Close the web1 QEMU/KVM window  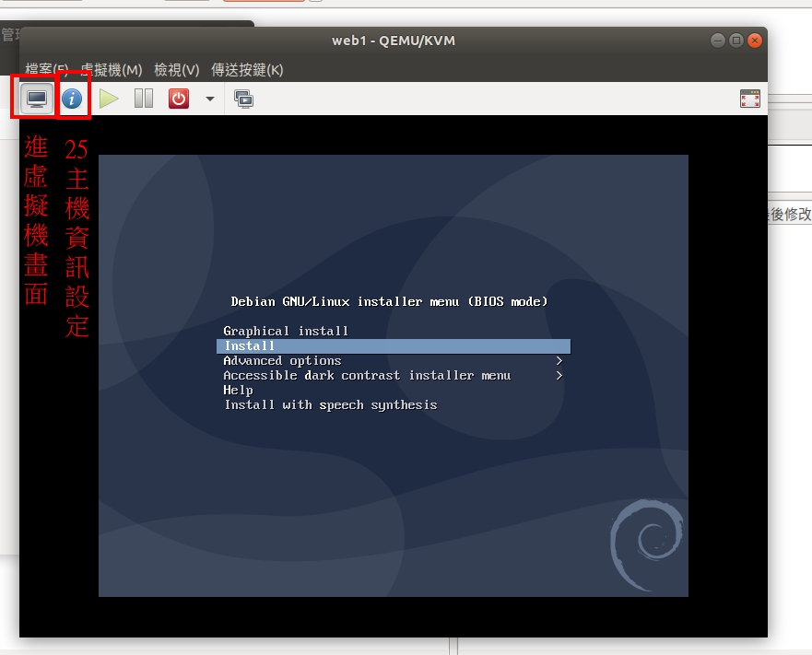point(755,41)
